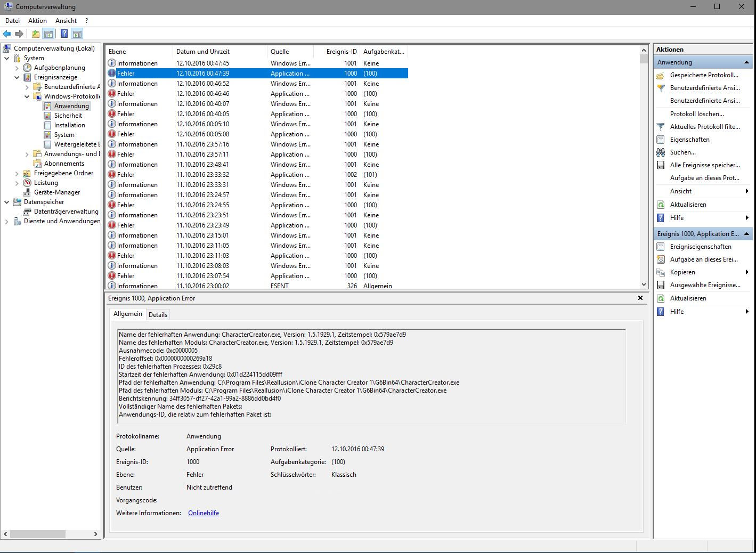Open Geräte-Manager in the tree
The image size is (756, 553).
click(57, 192)
